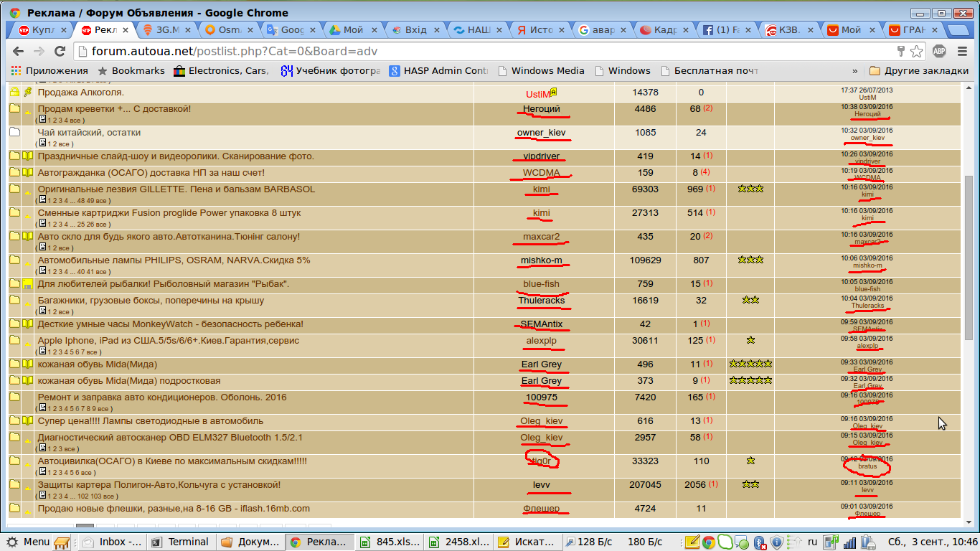
Task: Open the Продам креветки с доставкой thread
Action: (114, 109)
